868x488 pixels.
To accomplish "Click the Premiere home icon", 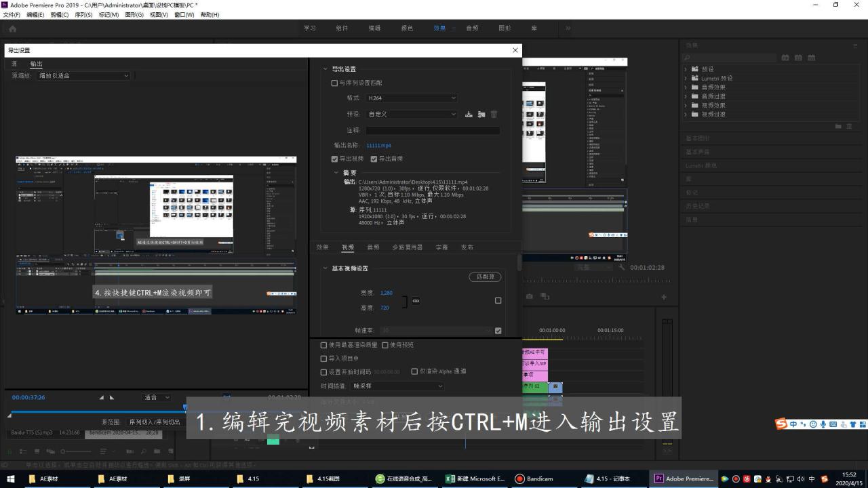I will pos(12,28).
